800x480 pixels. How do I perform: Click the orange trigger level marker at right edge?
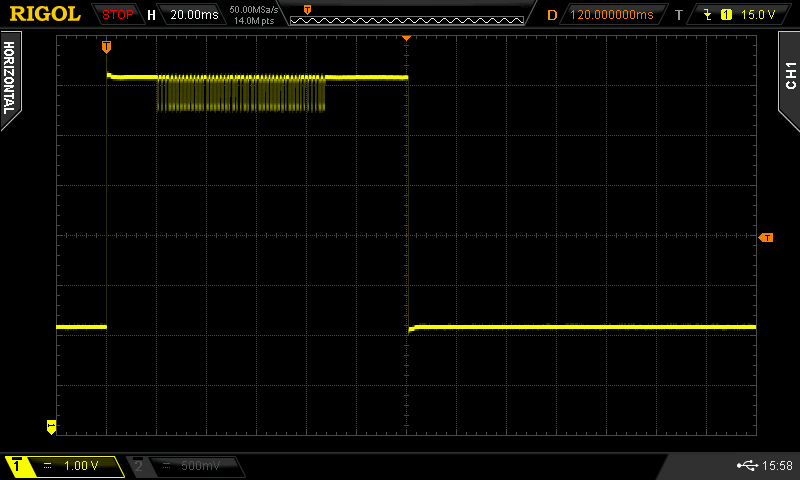[766, 237]
